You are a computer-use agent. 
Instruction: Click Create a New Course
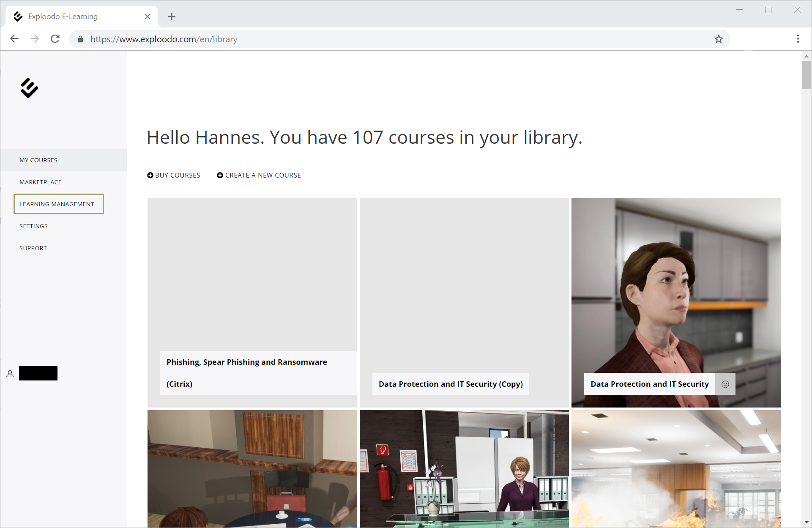click(259, 175)
